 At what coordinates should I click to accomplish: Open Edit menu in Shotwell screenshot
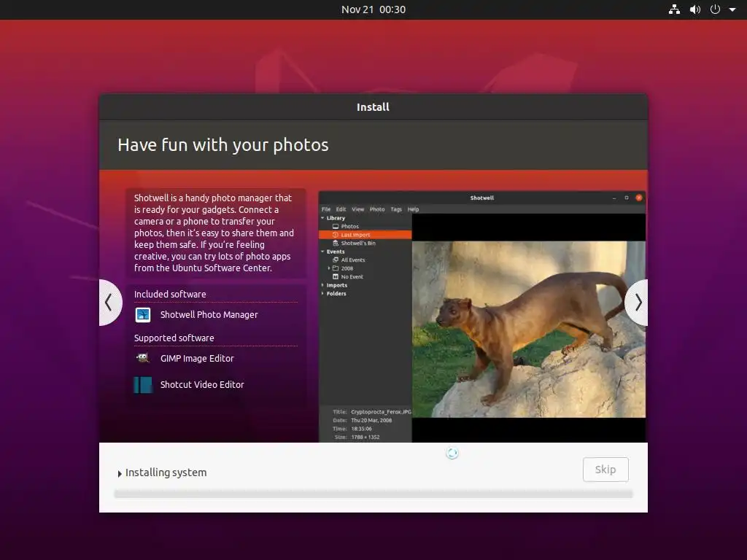tap(341, 209)
